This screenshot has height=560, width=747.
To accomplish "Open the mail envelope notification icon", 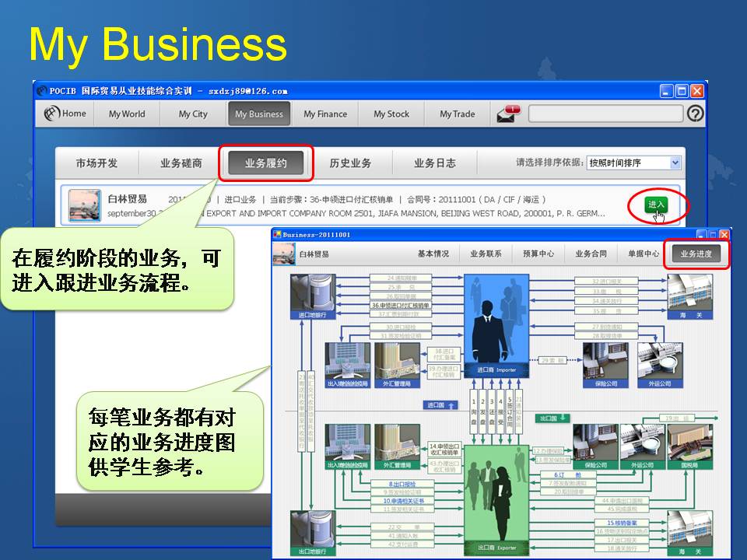I will click(507, 114).
